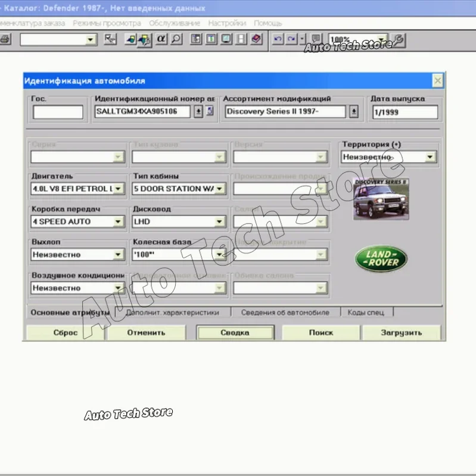Click the red book icon
Image resolution: width=476 pixels, height=476 pixels.
pyautogui.click(x=256, y=39)
